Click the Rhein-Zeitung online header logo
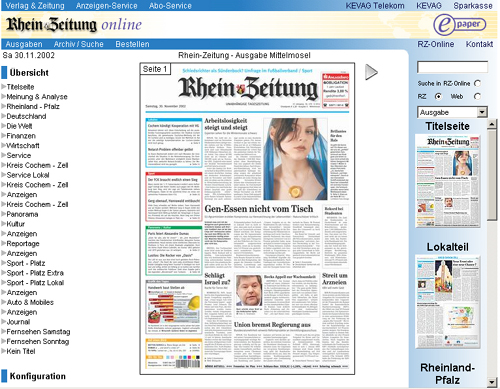The height and width of the screenshot is (389, 500). [74, 25]
